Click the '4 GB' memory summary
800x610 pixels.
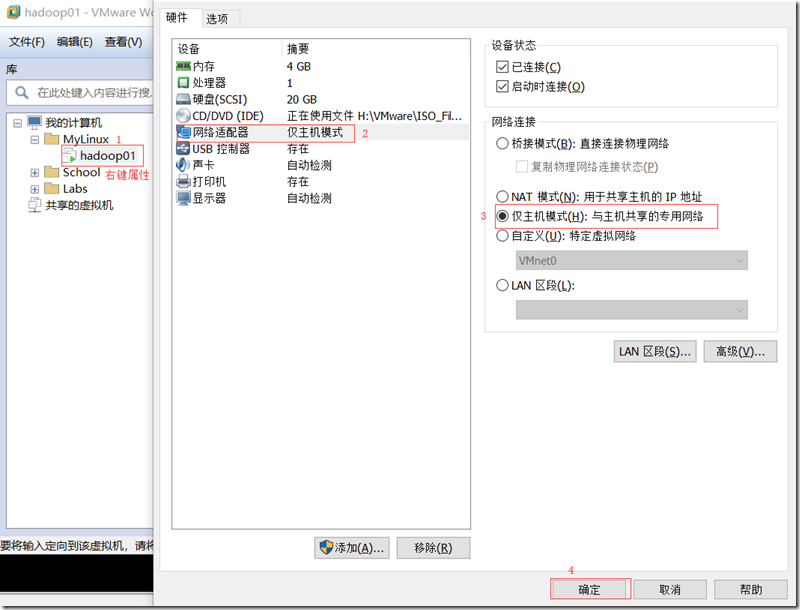[299, 66]
